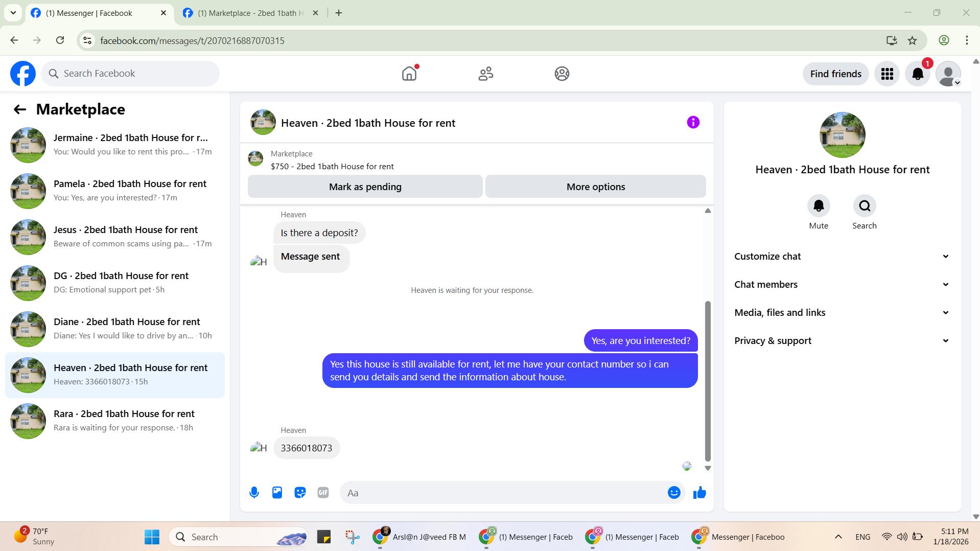Send a thumbs-up like
The width and height of the screenshot is (980, 551).
pyautogui.click(x=699, y=493)
